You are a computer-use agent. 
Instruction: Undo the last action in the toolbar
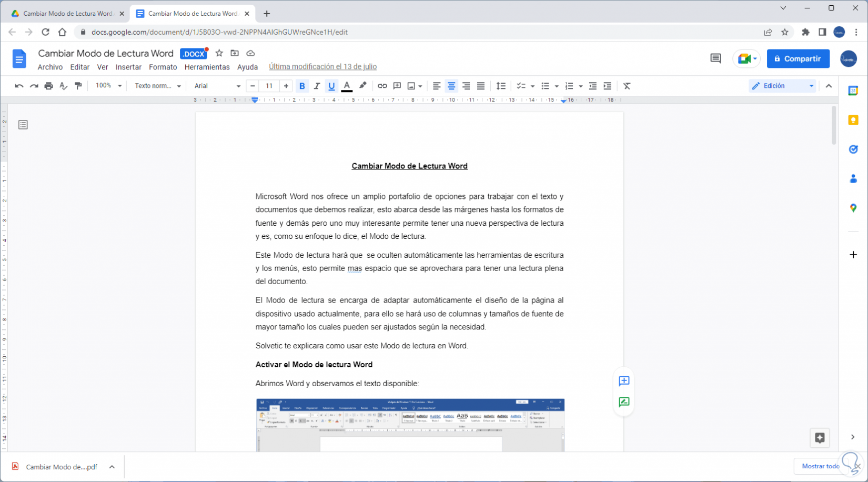click(x=19, y=86)
